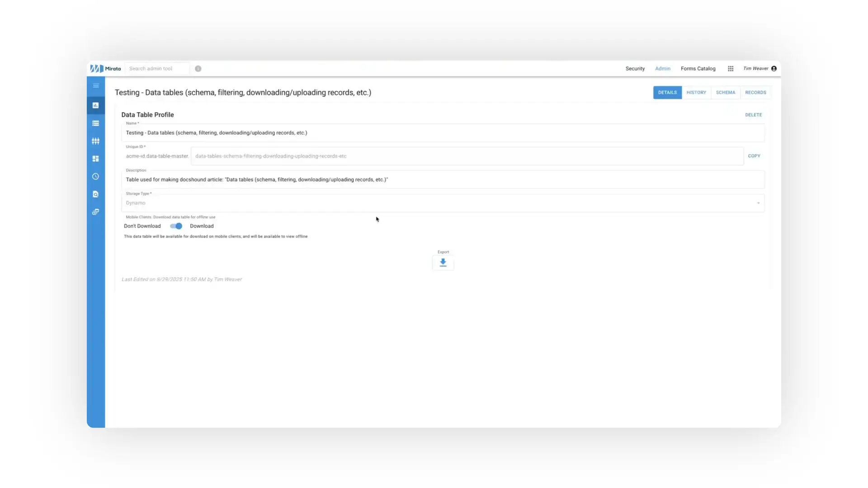The image size is (868, 488).
Task: Switch to the HISTORY tab
Action: pyautogui.click(x=696, y=92)
